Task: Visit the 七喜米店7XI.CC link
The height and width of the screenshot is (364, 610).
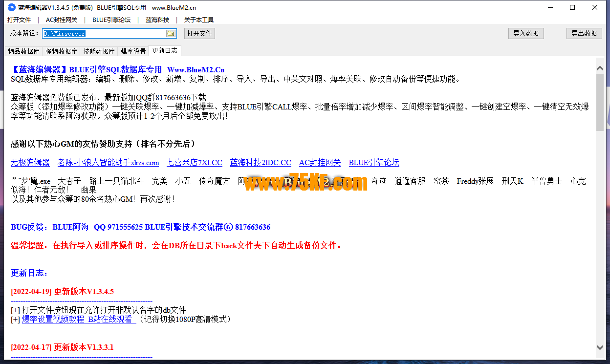Action: tap(195, 163)
